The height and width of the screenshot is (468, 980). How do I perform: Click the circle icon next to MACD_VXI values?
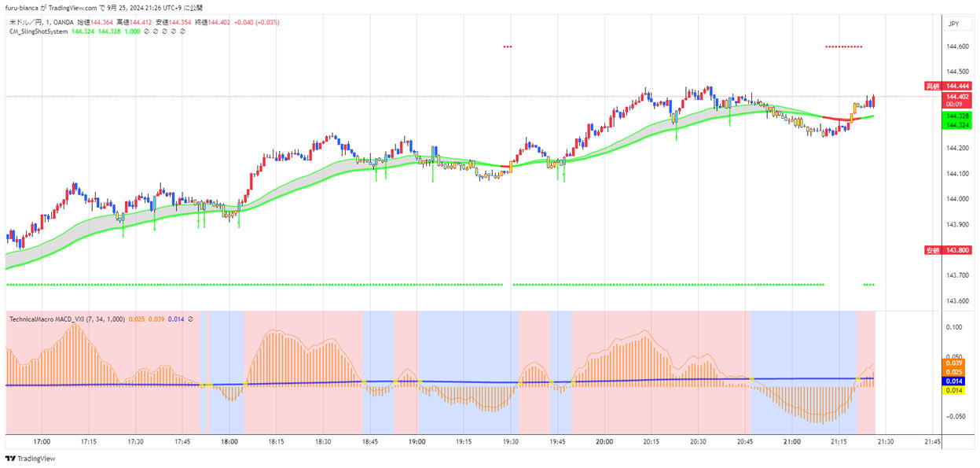pyautogui.click(x=191, y=319)
